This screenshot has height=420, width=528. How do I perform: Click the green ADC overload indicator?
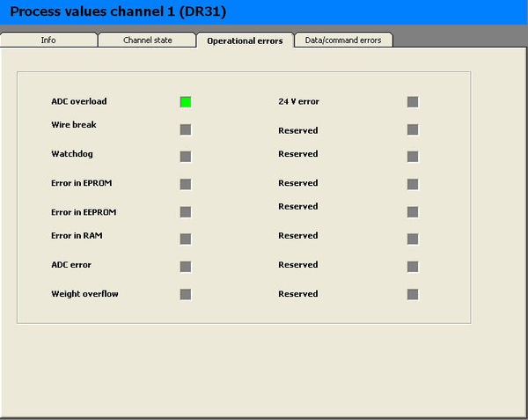pyautogui.click(x=186, y=102)
